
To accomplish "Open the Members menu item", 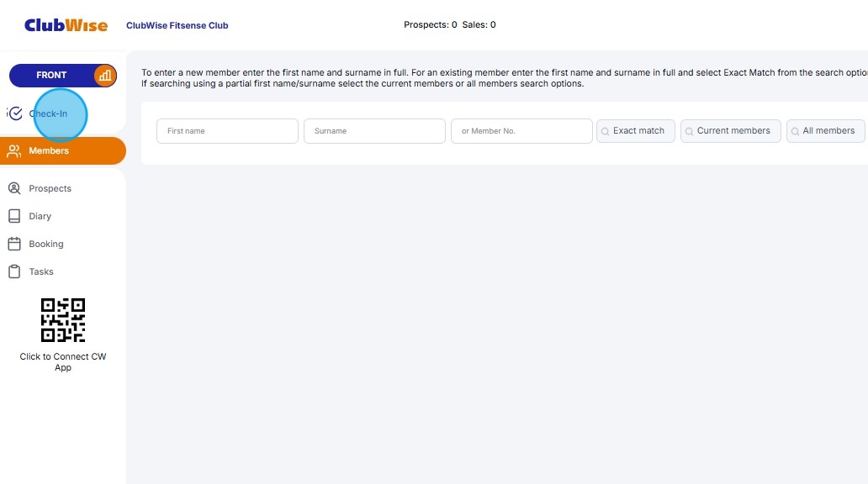I will click(62, 150).
